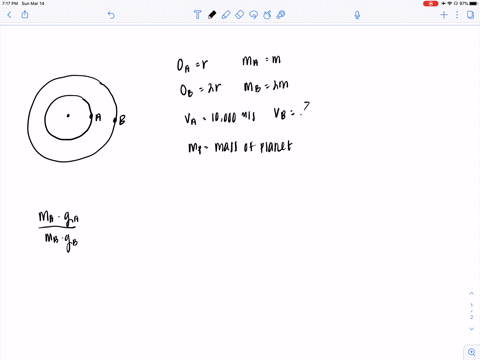Select the Lasso selection tool

coord(253,15)
